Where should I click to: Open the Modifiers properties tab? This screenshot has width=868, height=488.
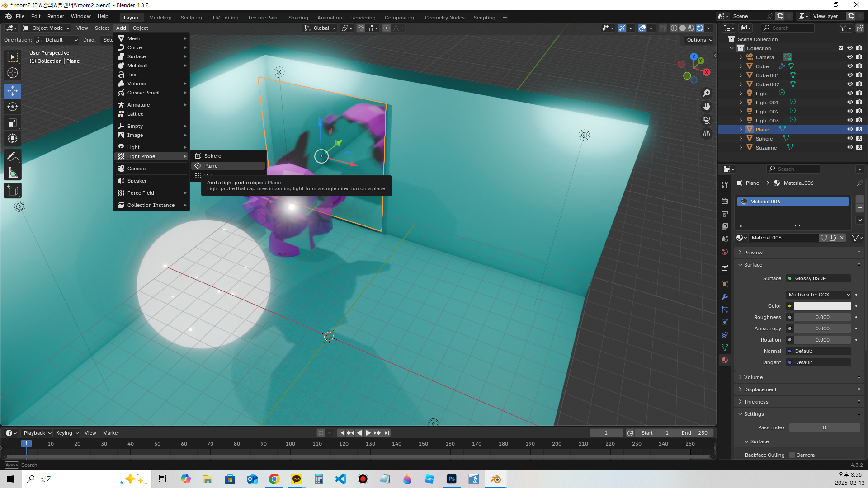pos(725,297)
